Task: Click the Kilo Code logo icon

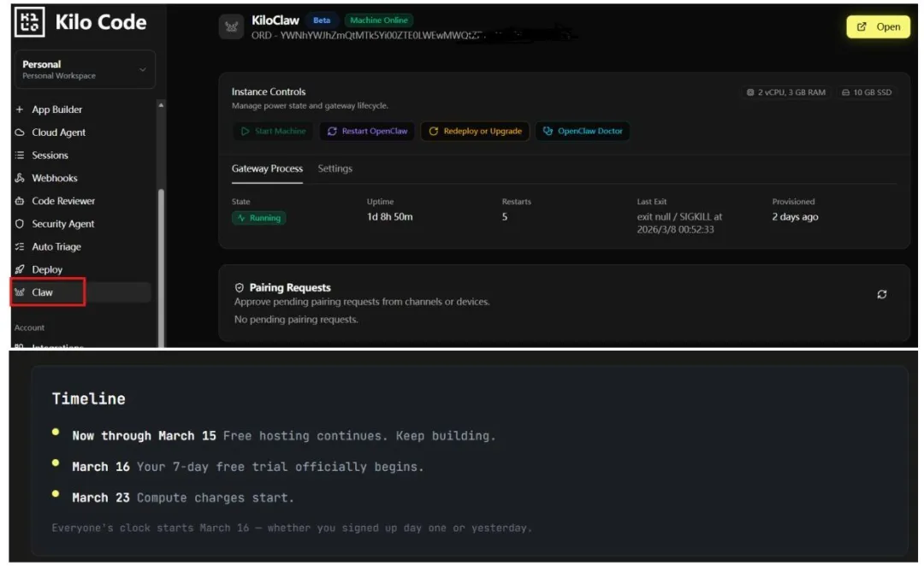Action: (x=29, y=22)
